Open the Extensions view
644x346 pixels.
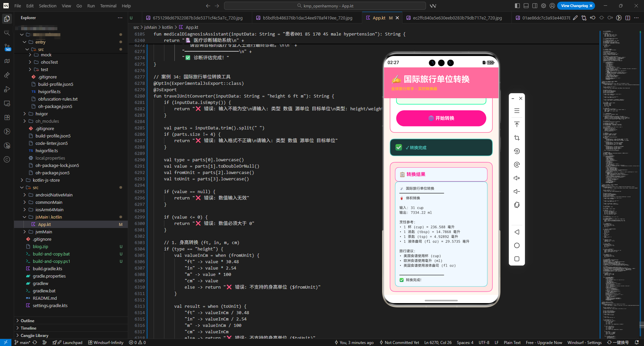pos(7,117)
